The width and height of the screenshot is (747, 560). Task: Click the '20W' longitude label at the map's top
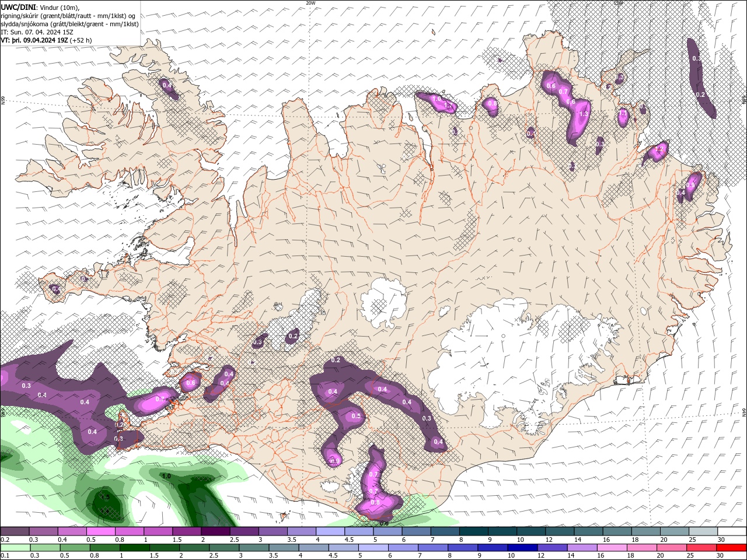tap(311, 3)
